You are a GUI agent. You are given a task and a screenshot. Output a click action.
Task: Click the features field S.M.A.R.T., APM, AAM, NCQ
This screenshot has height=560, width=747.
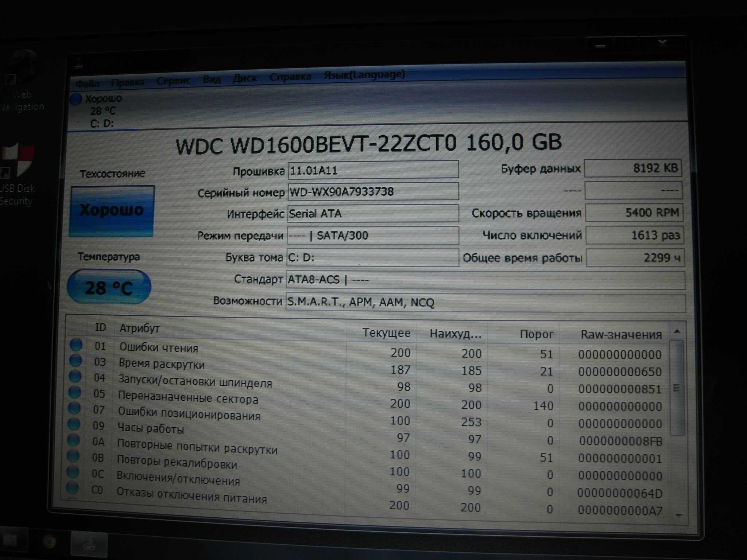point(485,302)
